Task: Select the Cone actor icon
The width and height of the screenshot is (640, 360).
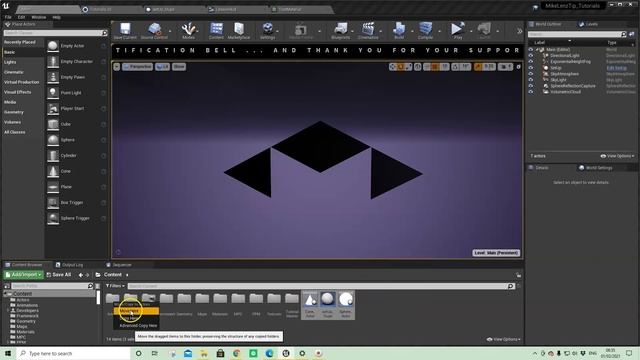Action: click(x=53, y=171)
